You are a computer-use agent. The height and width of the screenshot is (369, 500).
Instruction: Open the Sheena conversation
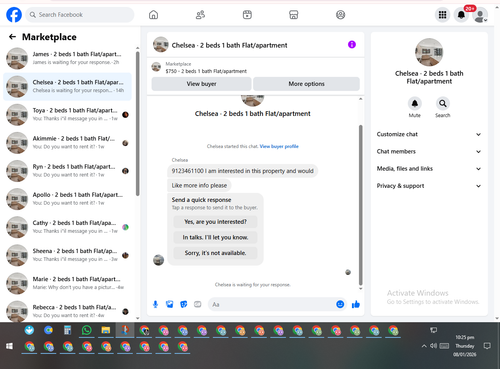click(x=67, y=255)
